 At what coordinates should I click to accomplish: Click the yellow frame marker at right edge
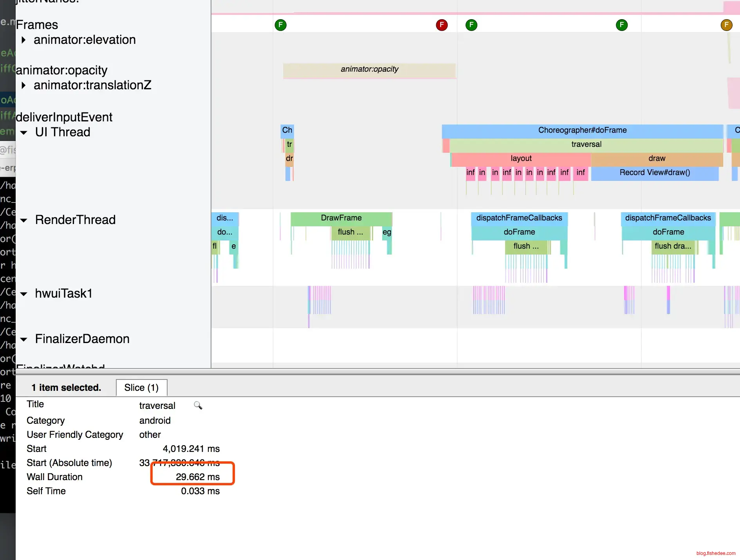pos(726,25)
